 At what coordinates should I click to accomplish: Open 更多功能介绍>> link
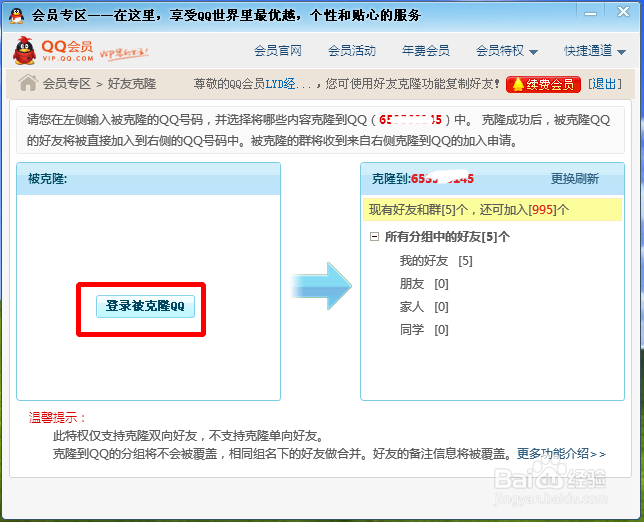[x=561, y=454]
